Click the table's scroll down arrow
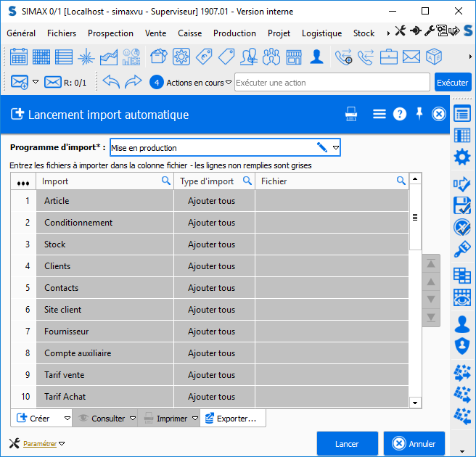476x457 pixels. (415, 402)
